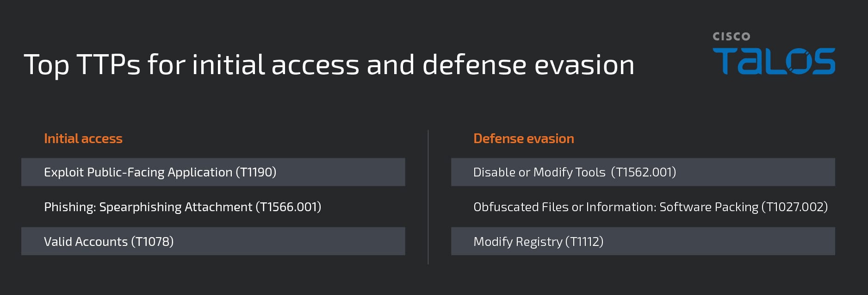Click the T1078 technique ID
The height and width of the screenshot is (295, 868).
[x=152, y=242]
